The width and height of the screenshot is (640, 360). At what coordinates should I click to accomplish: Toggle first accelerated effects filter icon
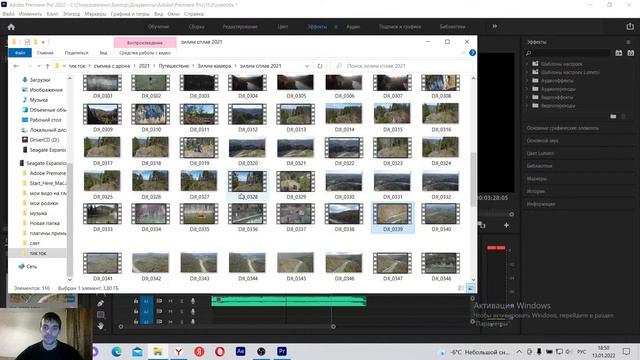point(619,53)
